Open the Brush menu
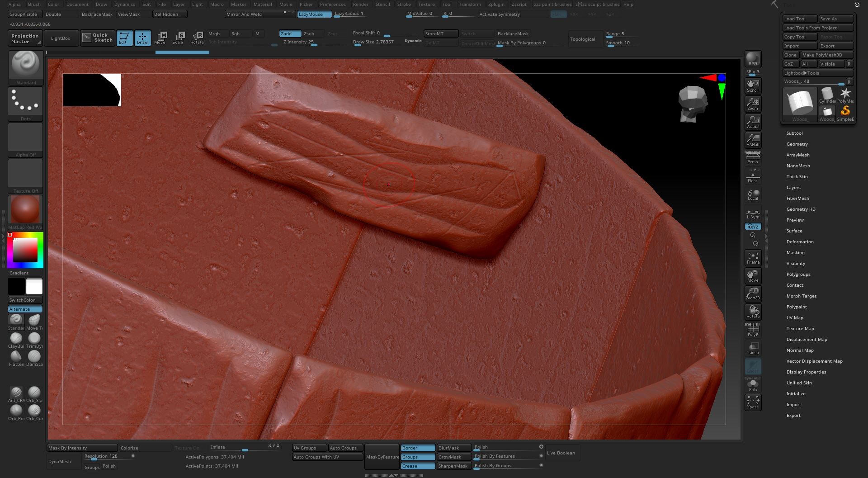This screenshot has height=478, width=868. pyautogui.click(x=34, y=5)
